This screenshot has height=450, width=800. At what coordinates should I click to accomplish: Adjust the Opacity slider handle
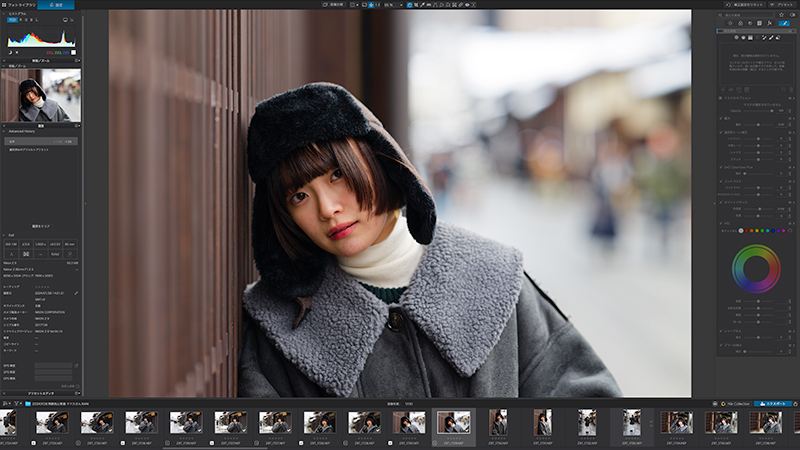click(771, 111)
